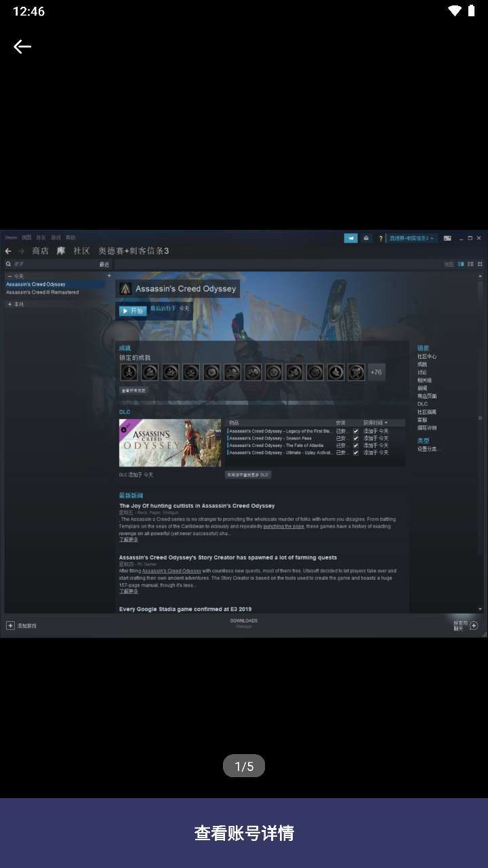This screenshot has height=868, width=488.
Task: Toggle Ultimate - Uplay Activation DLC checkbox
Action: pyautogui.click(x=355, y=453)
